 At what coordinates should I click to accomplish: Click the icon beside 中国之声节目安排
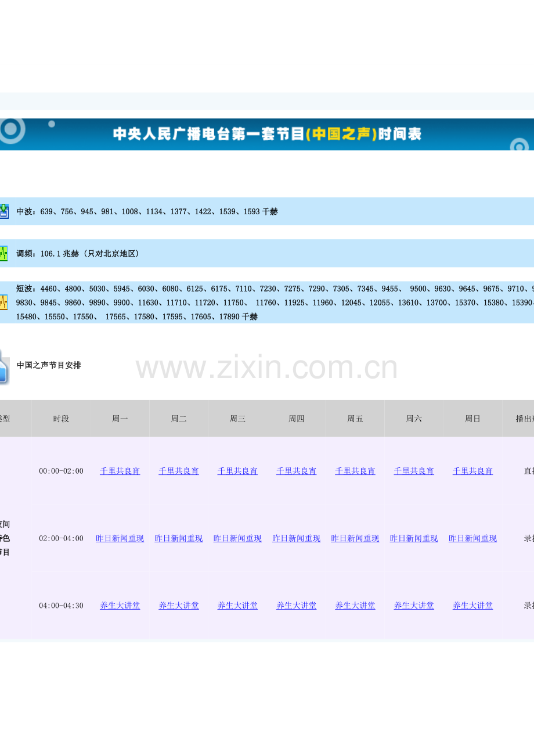click(4, 366)
